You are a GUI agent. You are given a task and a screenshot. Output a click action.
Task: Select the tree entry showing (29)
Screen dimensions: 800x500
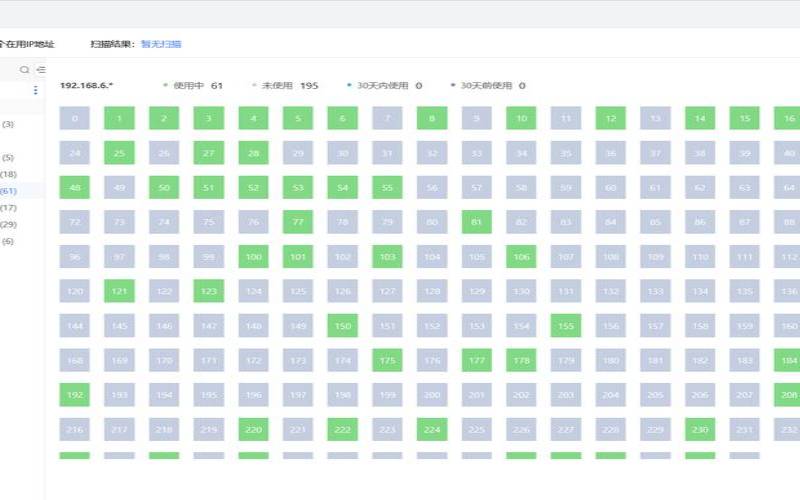[9, 224]
